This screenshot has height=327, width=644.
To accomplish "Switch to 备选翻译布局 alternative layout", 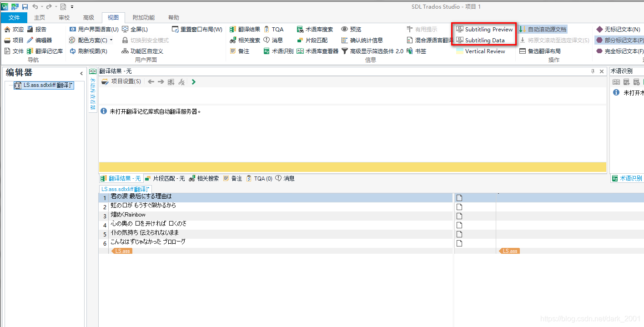I will 540,51.
